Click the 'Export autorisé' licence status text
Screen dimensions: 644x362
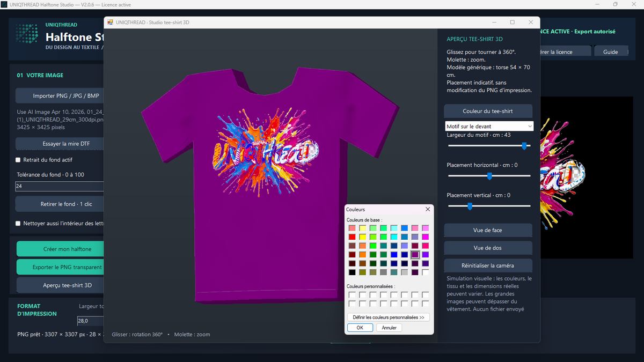(595, 32)
